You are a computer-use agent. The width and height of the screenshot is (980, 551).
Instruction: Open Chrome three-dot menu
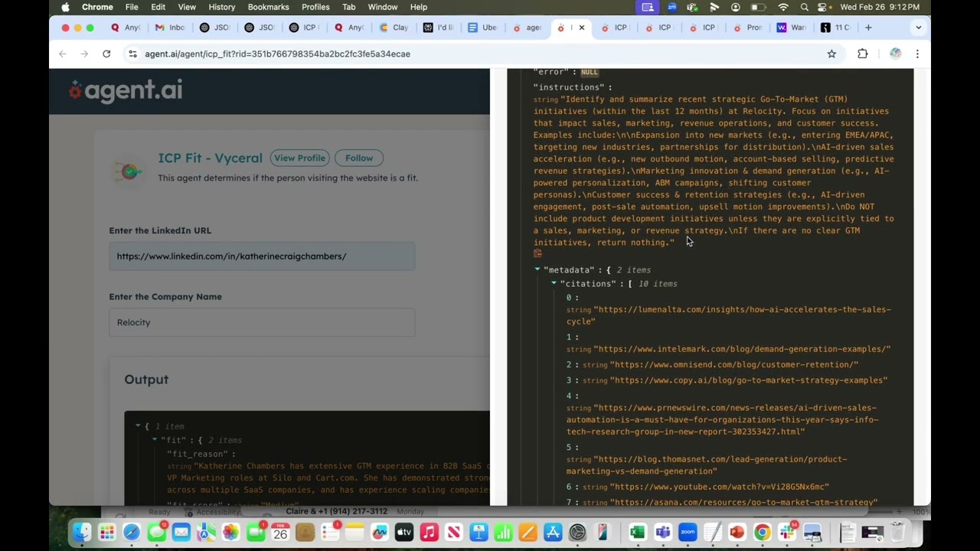[x=917, y=54]
